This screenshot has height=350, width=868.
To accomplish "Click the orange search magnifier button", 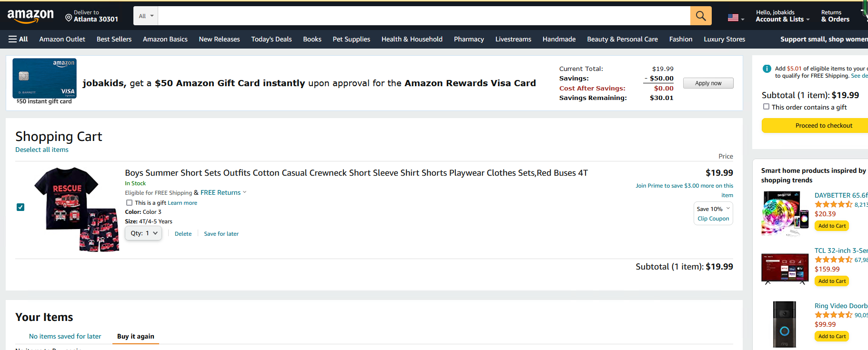I will pos(700,16).
